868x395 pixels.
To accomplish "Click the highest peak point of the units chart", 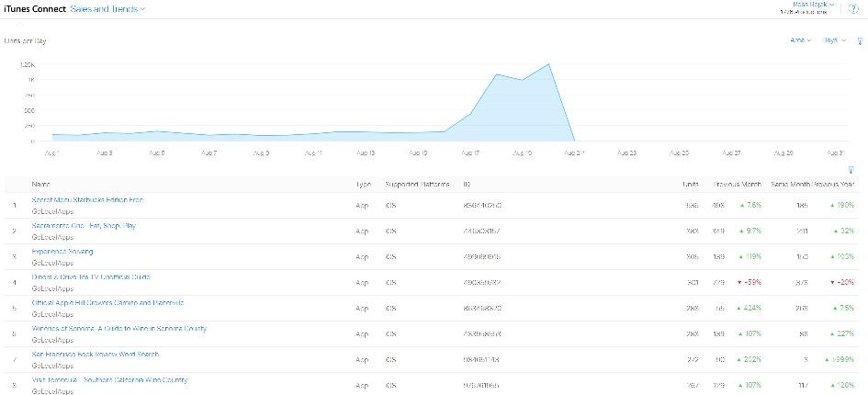I will pyautogui.click(x=548, y=63).
